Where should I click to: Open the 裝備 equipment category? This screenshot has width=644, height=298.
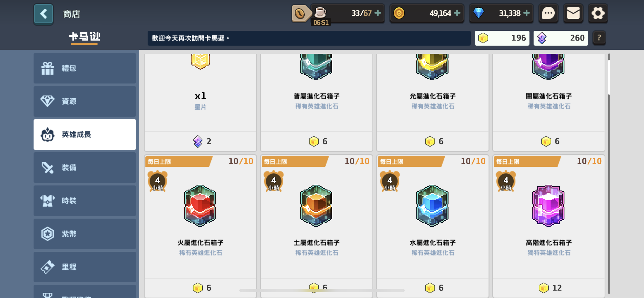[x=85, y=167]
